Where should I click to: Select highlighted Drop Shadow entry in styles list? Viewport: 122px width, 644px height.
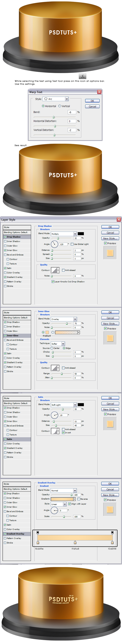pyautogui.click(x=17, y=237)
